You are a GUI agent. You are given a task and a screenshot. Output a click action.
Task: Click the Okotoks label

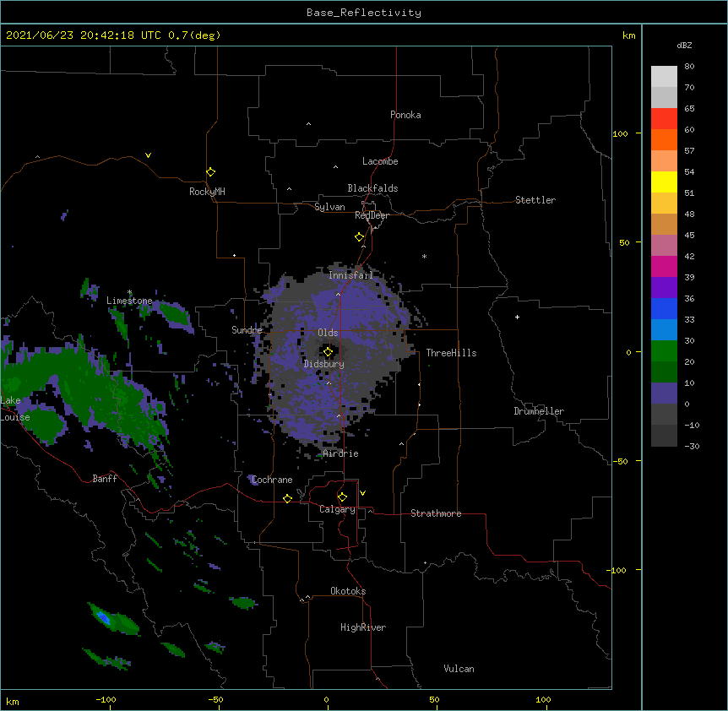pos(348,591)
